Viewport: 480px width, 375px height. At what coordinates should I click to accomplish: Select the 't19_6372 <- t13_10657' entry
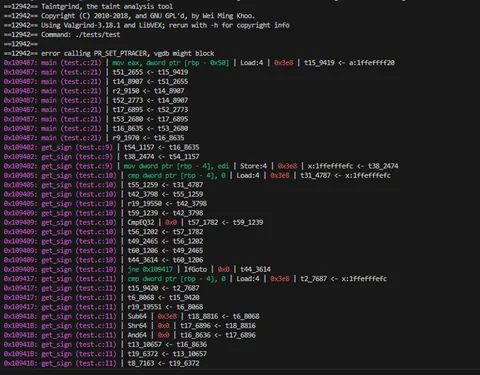point(167,354)
